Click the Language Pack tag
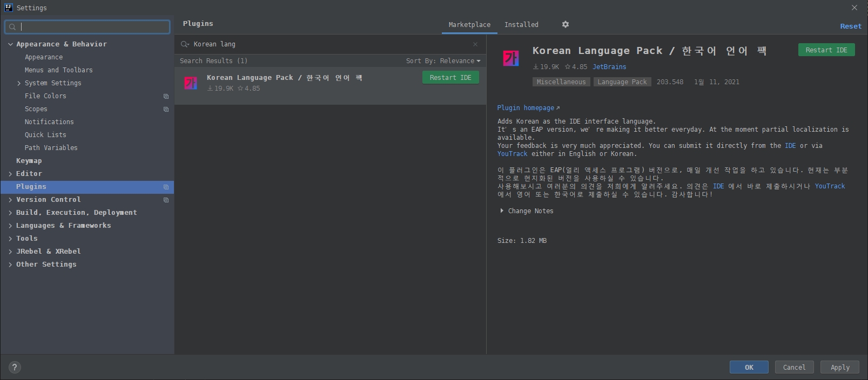 (622, 82)
